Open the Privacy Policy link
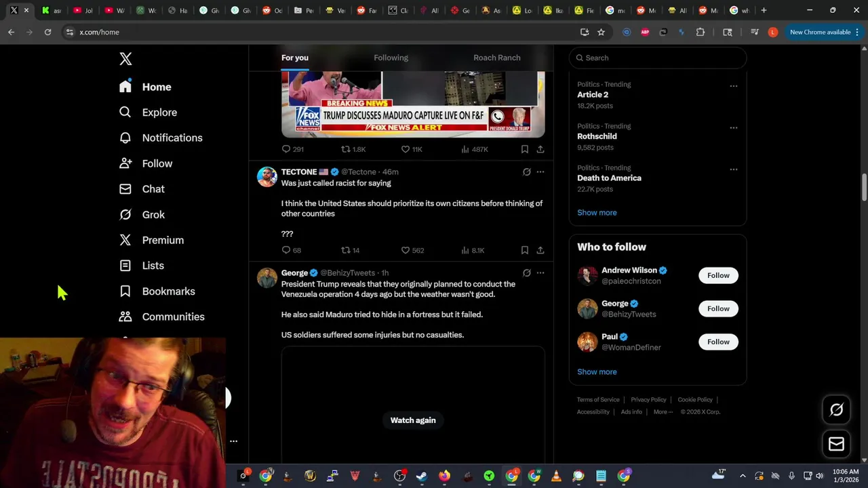Image resolution: width=868 pixels, height=488 pixels. coord(648,400)
